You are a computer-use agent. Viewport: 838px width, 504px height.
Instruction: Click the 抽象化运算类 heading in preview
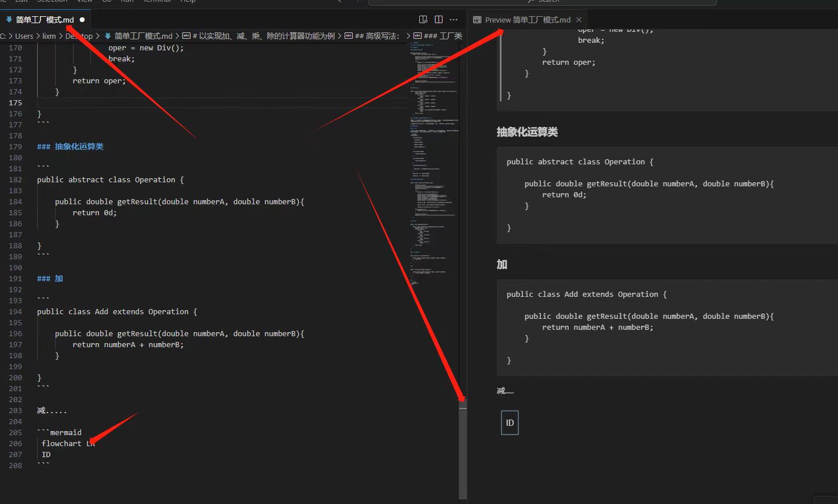[527, 132]
